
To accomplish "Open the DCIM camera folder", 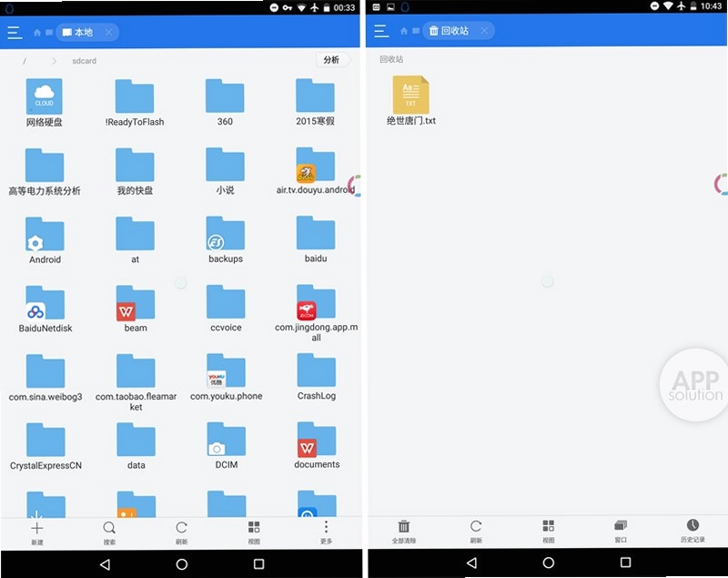I will pos(227,446).
